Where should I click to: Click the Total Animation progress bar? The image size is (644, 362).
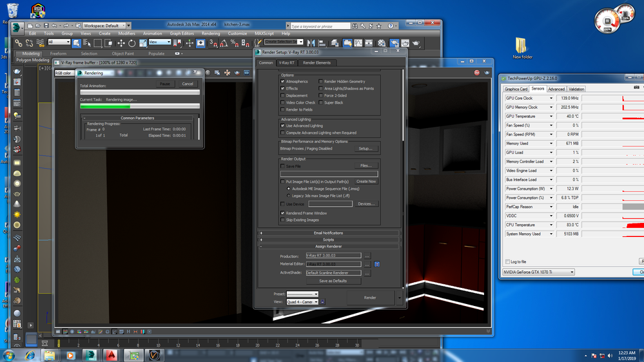pyautogui.click(x=140, y=92)
